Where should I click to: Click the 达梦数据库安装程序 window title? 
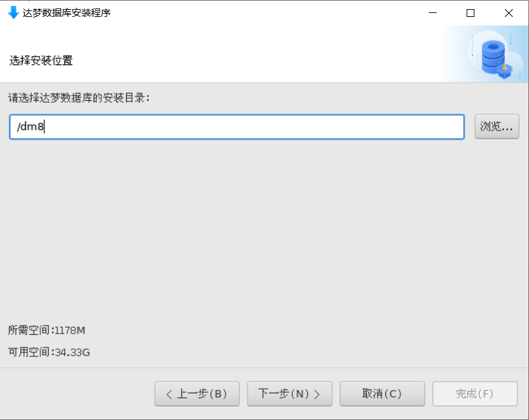66,13
